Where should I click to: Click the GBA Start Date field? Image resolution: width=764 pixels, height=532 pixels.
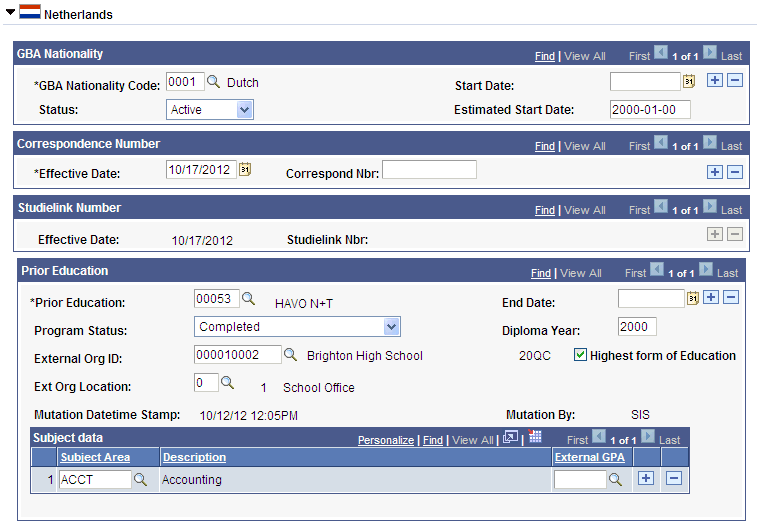(645, 81)
